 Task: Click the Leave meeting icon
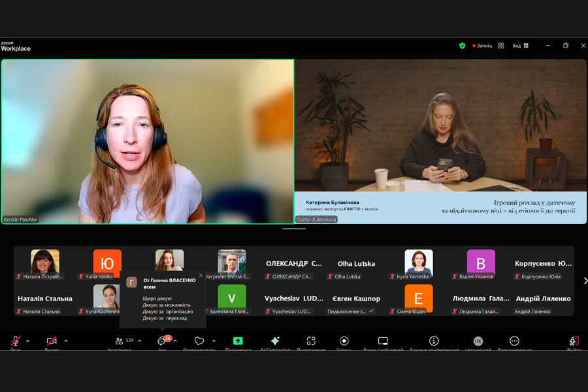coord(574,340)
